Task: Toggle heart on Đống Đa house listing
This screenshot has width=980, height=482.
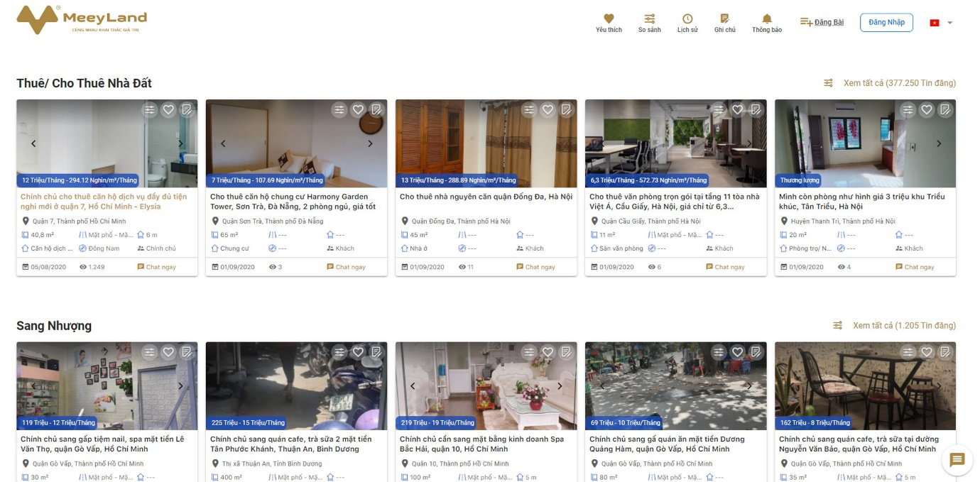Action: (548, 109)
